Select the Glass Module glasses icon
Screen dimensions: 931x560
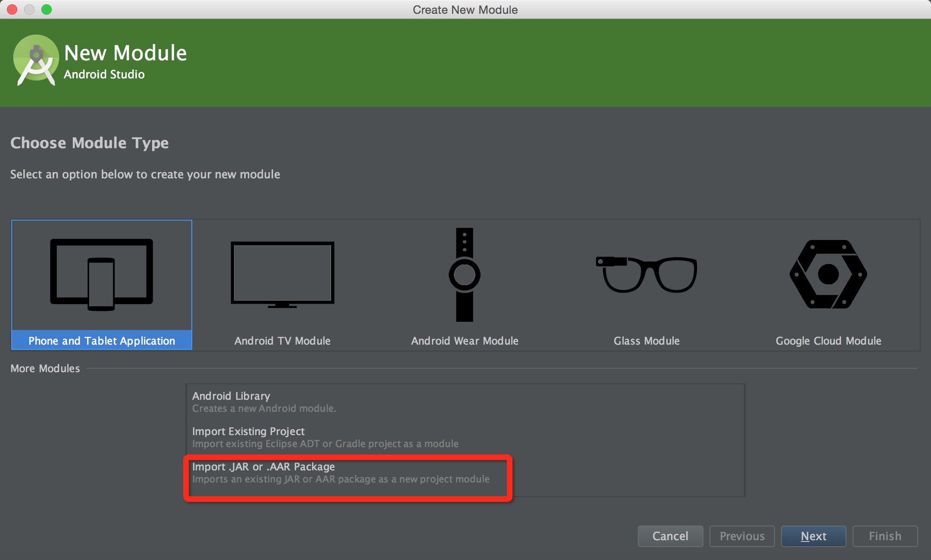pyautogui.click(x=647, y=275)
